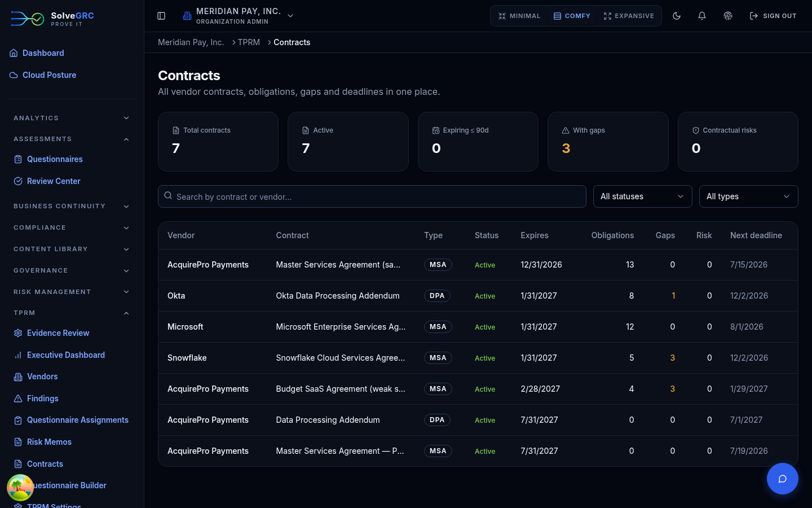Open the Budget SaaS Agreement contract
The width and height of the screenshot is (812, 508).
(x=341, y=389)
